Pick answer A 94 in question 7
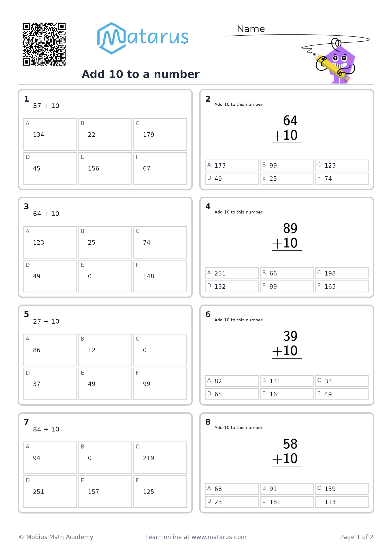 tap(50, 458)
